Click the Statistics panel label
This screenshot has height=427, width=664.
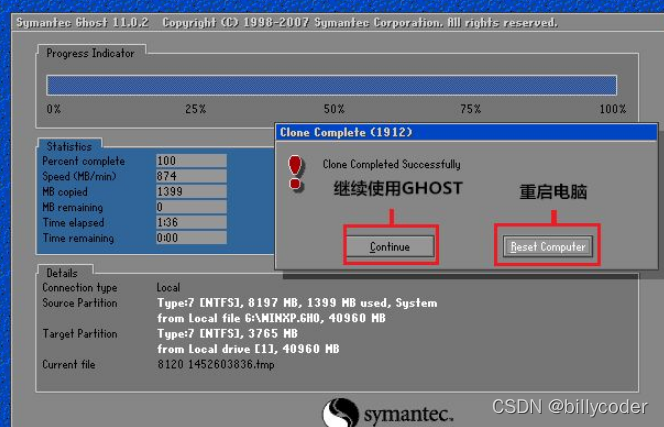click(x=69, y=147)
